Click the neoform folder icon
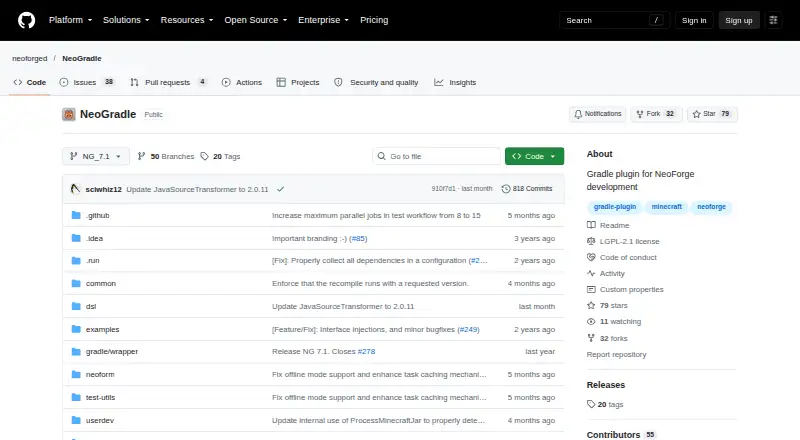 click(76, 374)
